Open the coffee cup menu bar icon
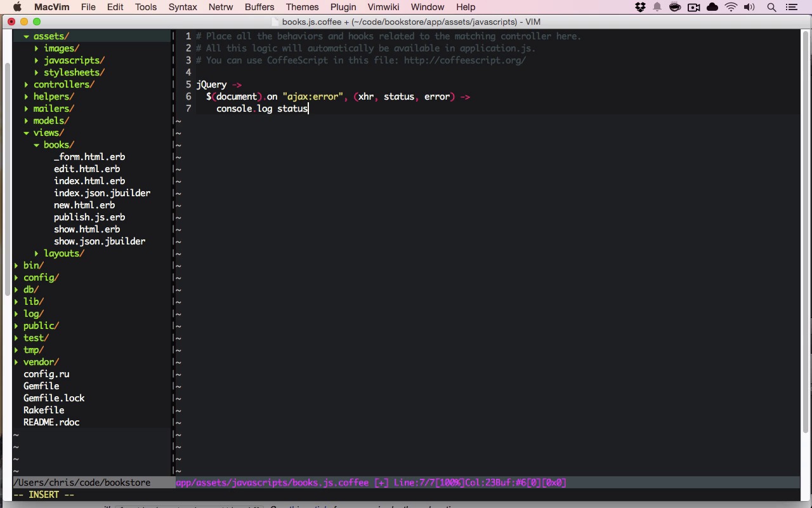This screenshot has width=812, height=508. (x=675, y=7)
